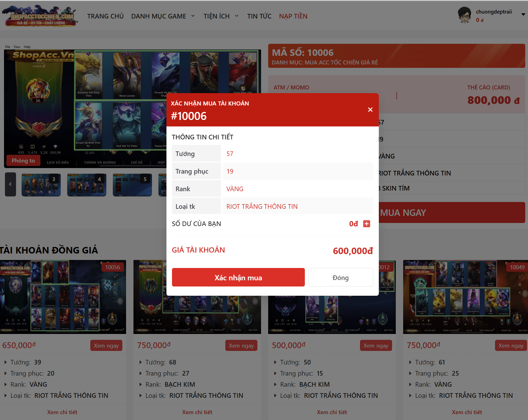
Task: Click the previous arrow in thumbnail carousel
Action: (10, 184)
